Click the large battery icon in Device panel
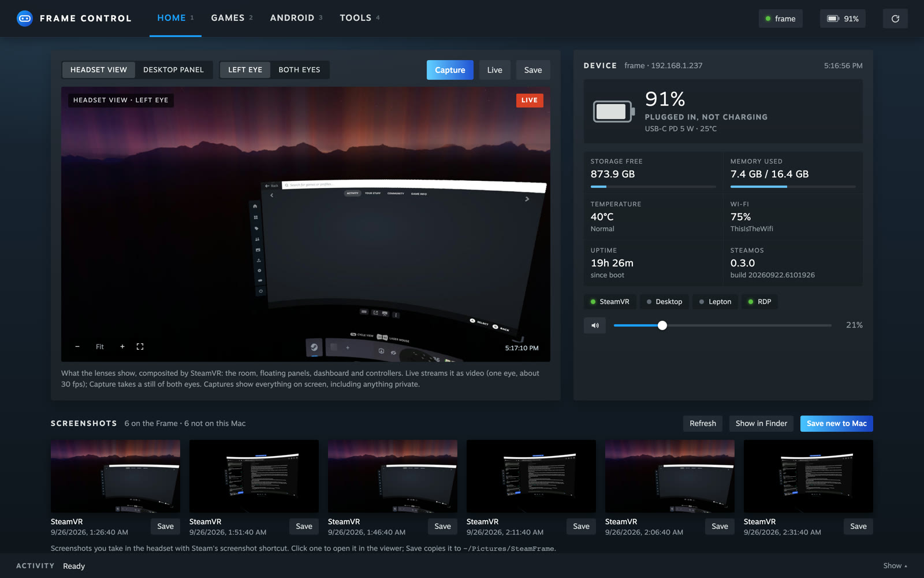The width and height of the screenshot is (924, 578). tap(614, 111)
